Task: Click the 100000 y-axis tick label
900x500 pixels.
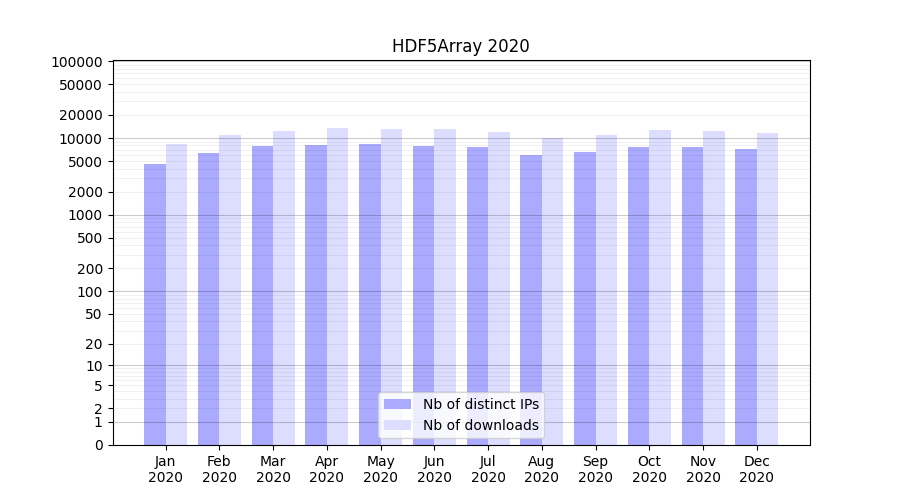Action: [76, 62]
